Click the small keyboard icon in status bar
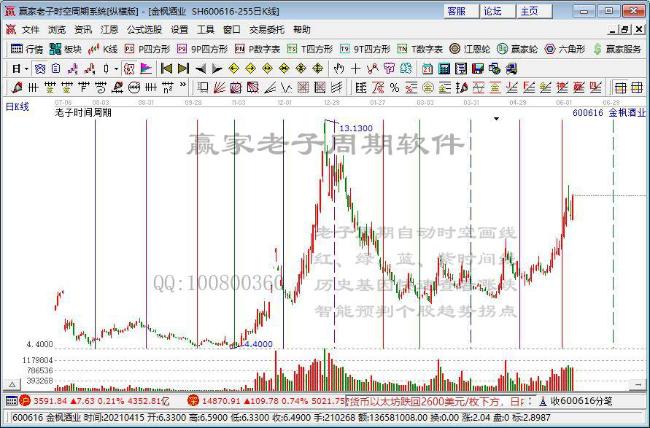The height and width of the screenshot is (428, 650). pyautogui.click(x=12, y=401)
